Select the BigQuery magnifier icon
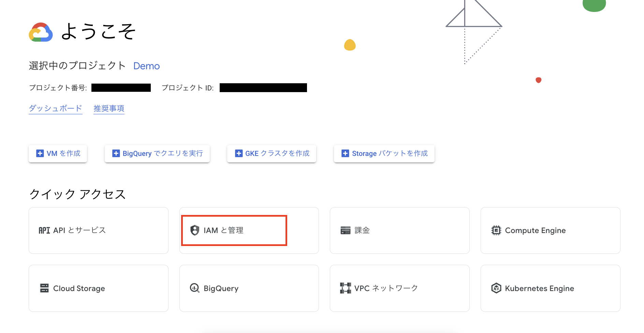The image size is (644, 333). pyautogui.click(x=195, y=288)
